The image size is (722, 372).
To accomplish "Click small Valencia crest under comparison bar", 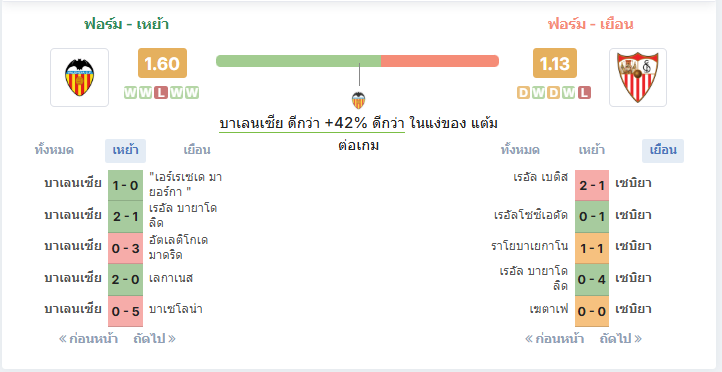I will (x=358, y=100).
